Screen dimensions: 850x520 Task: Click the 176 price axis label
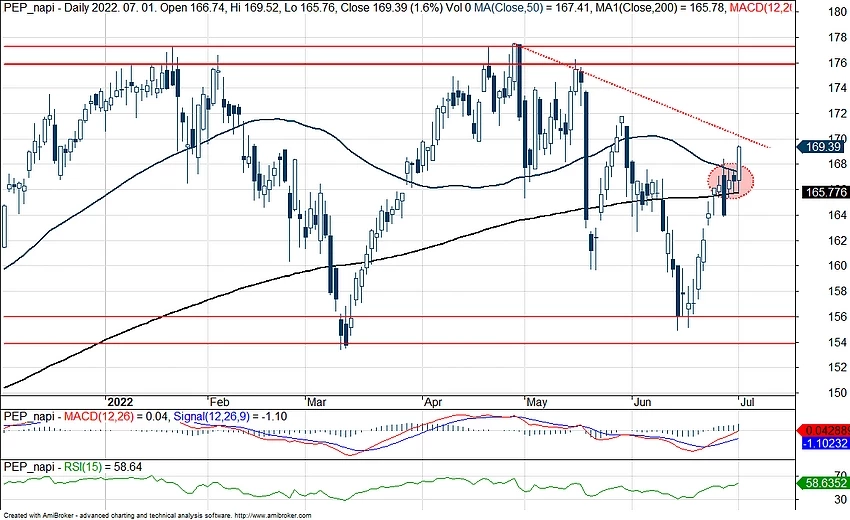click(x=838, y=62)
